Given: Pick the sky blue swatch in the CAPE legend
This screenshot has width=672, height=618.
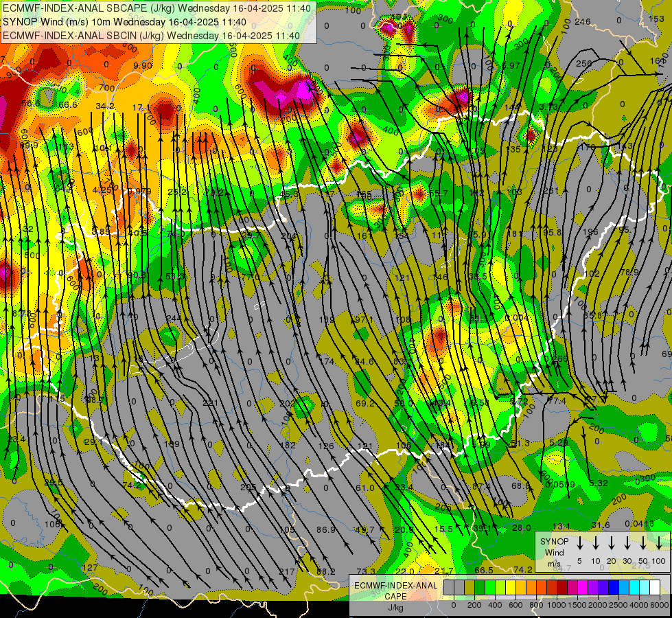Looking at the screenshot, I should click(623, 587).
